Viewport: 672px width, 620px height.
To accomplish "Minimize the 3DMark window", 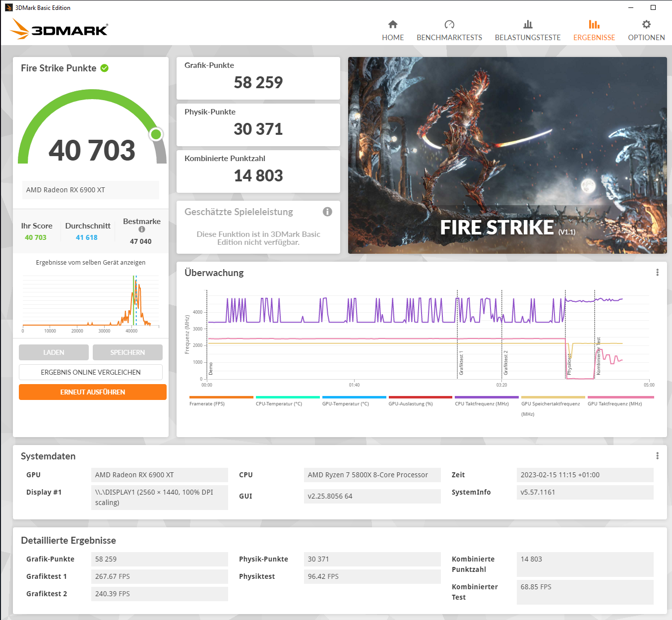I will 631,7.
